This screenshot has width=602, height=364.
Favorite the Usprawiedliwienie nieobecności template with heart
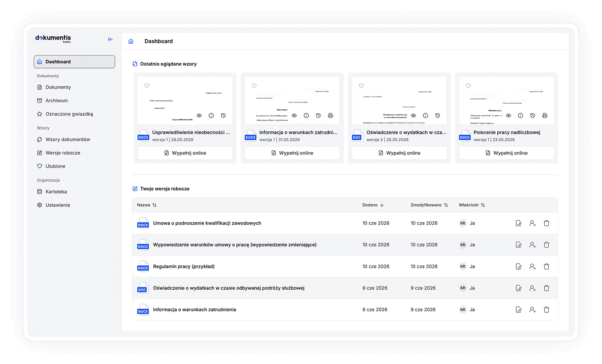[147, 86]
